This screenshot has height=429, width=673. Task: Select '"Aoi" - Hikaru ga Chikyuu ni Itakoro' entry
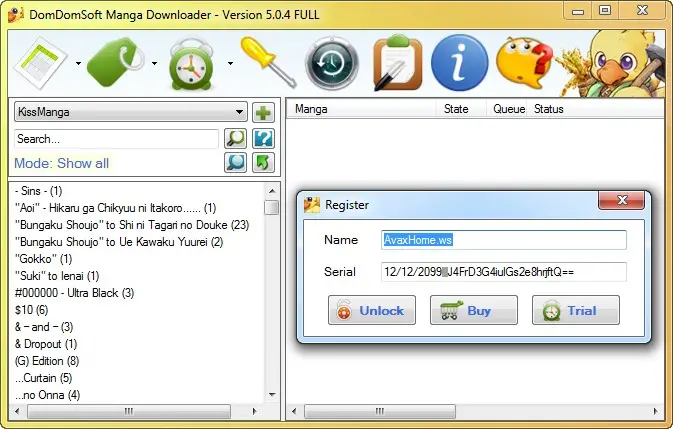click(115, 208)
